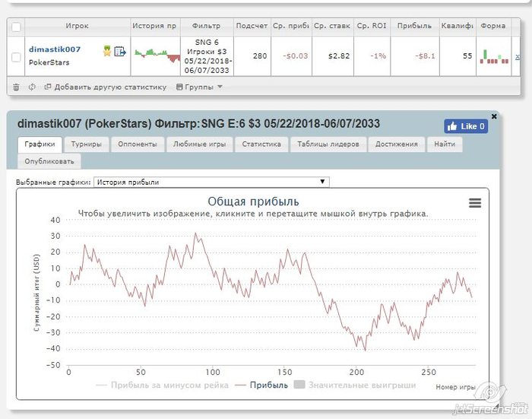Open the Достижения tab
The width and height of the screenshot is (532, 419).
pos(396,144)
